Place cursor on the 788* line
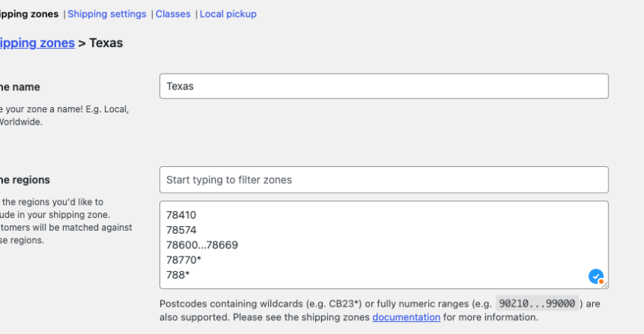The width and height of the screenshot is (644, 334). click(178, 276)
